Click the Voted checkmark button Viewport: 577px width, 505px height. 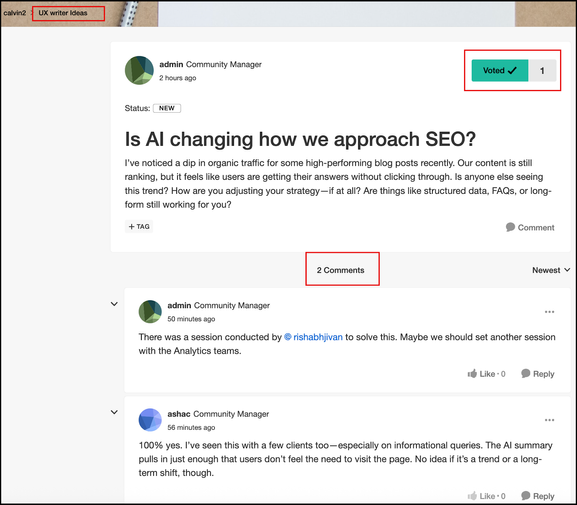click(x=500, y=70)
